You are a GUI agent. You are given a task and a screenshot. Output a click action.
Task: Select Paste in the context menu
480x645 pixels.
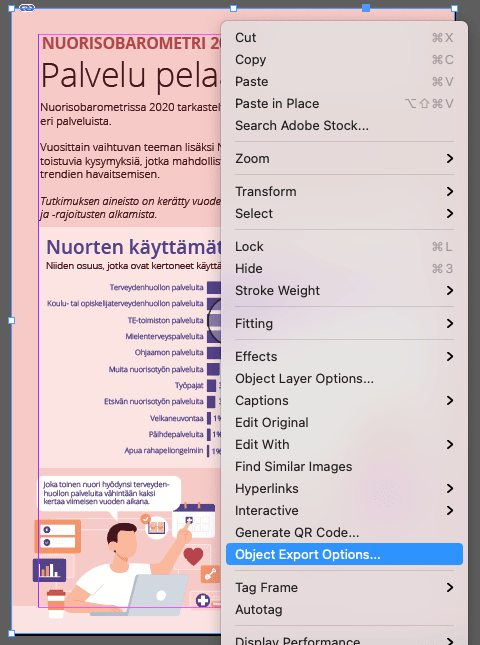344,81
